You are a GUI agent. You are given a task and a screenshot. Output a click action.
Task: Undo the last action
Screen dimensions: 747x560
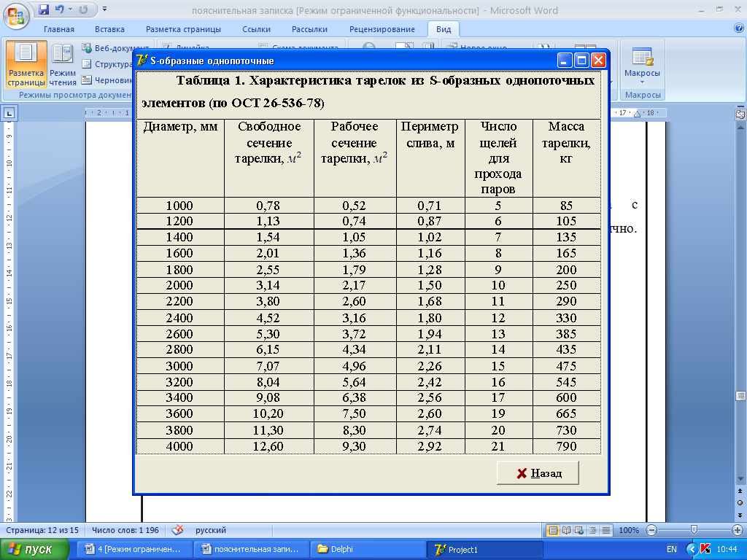pyautogui.click(x=60, y=9)
